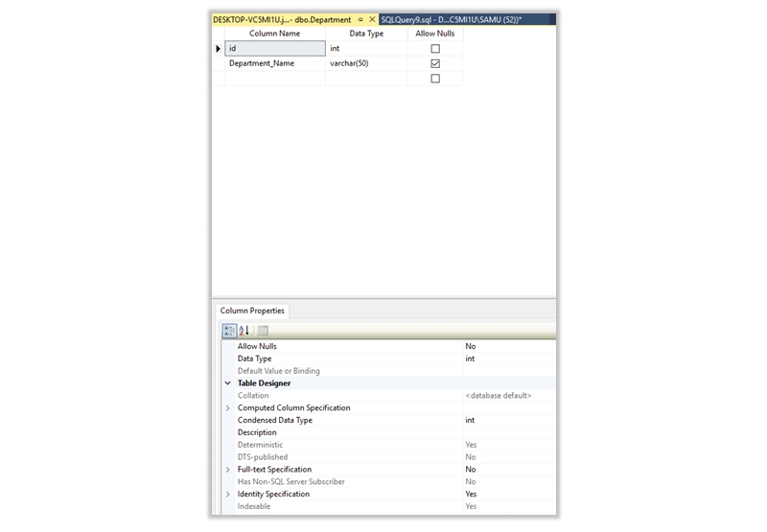
Task: Select the Deterministic property row
Action: [388, 445]
